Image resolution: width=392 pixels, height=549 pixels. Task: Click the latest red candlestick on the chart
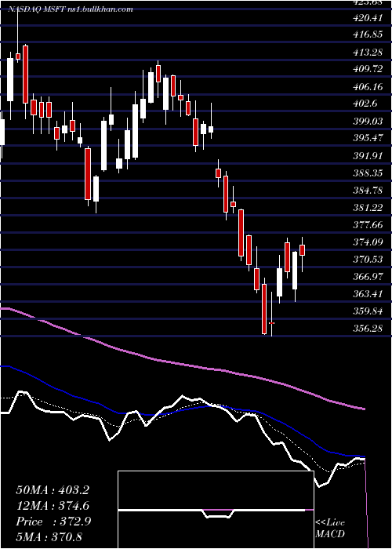point(303,250)
